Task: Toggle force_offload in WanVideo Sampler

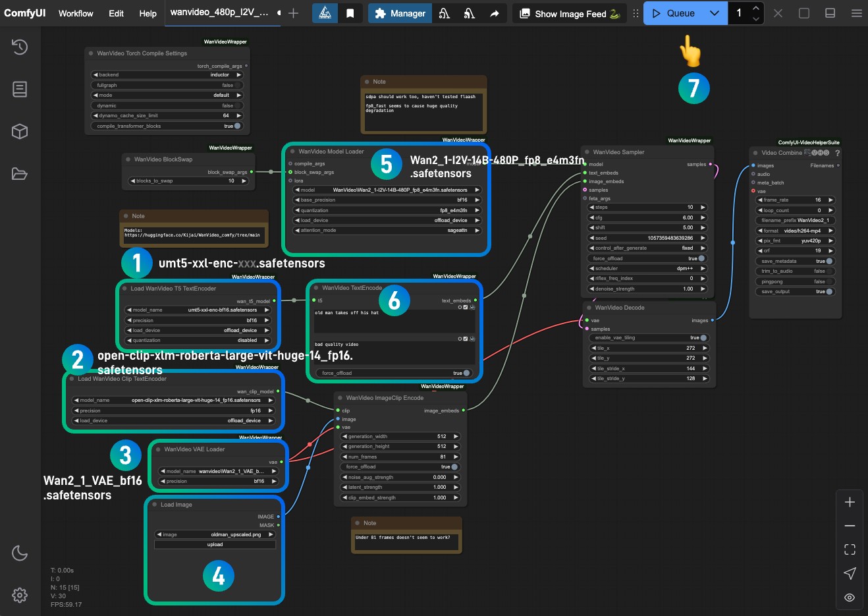Action: tap(702, 258)
